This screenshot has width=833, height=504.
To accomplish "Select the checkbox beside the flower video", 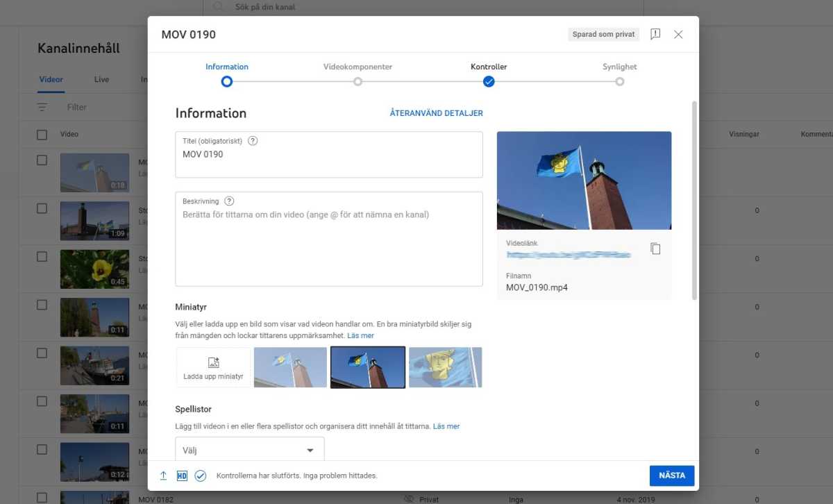I will (42, 257).
